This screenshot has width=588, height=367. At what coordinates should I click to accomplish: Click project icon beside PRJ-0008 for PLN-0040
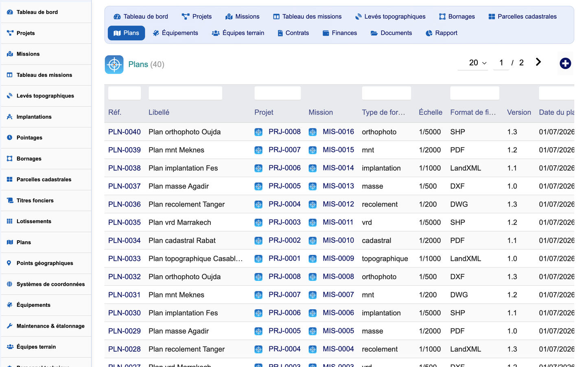(258, 132)
